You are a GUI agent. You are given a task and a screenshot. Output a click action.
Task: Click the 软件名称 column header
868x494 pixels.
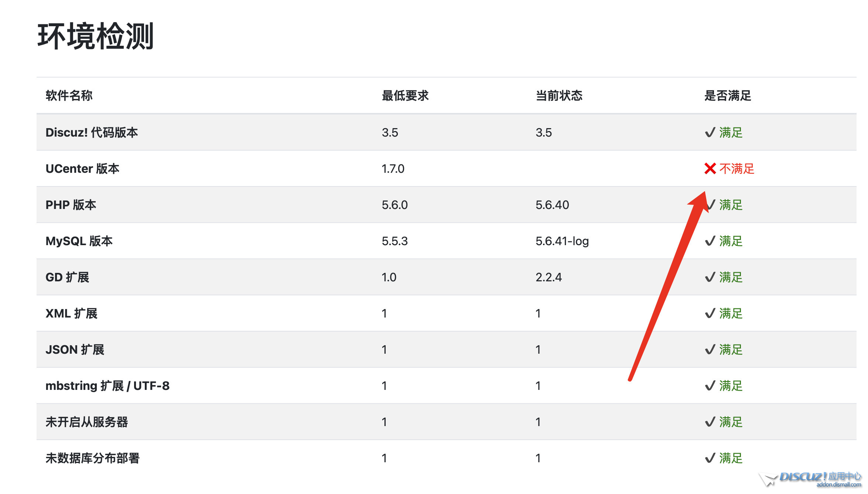69,96
